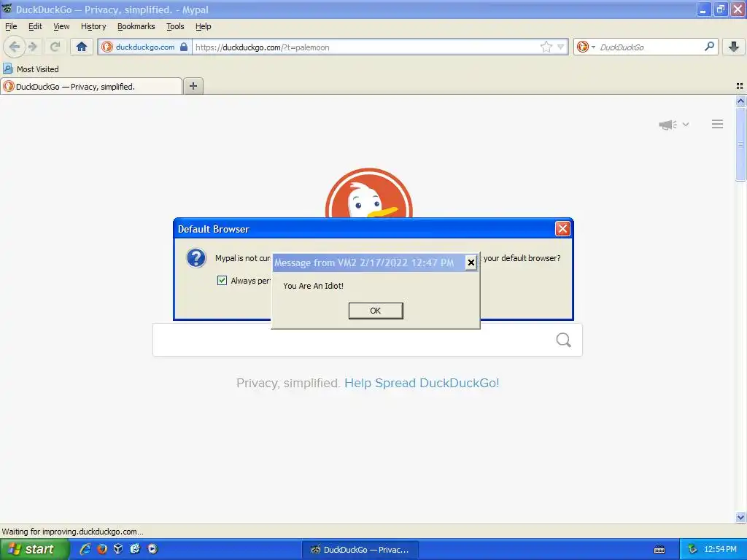Click the 'You Are An Idiot!' message text
The height and width of the screenshot is (560, 747).
coord(313,286)
